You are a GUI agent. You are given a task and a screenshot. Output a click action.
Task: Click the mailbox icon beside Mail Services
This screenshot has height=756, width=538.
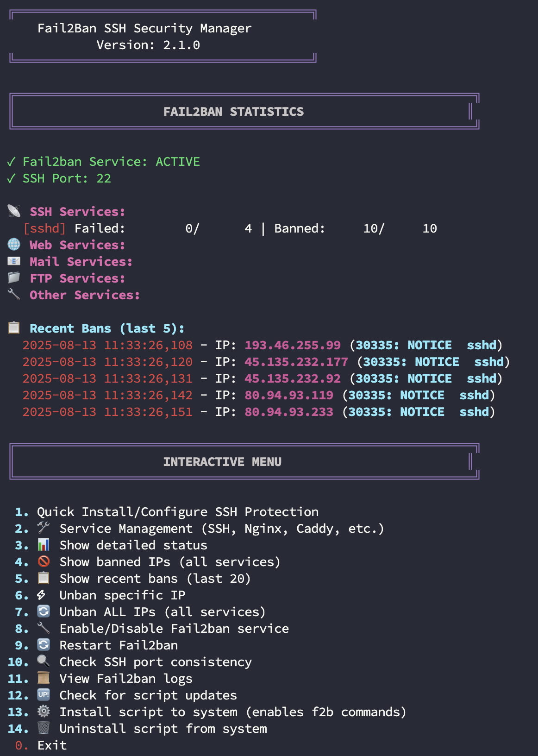(x=14, y=261)
